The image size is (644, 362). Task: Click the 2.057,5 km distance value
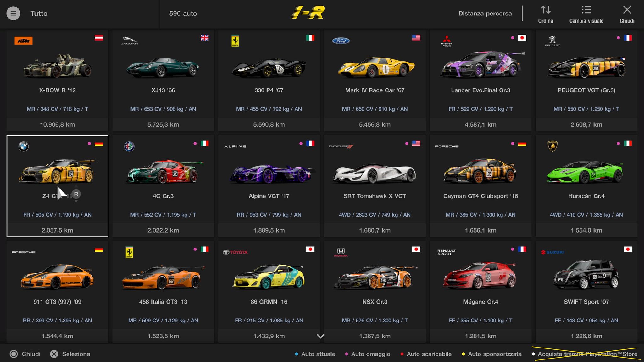pos(57,230)
